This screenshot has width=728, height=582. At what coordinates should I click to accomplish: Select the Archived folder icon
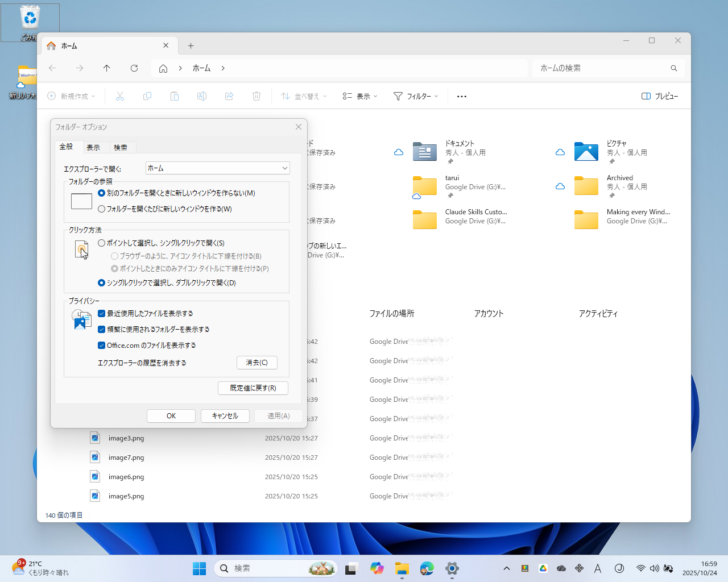pyautogui.click(x=586, y=186)
